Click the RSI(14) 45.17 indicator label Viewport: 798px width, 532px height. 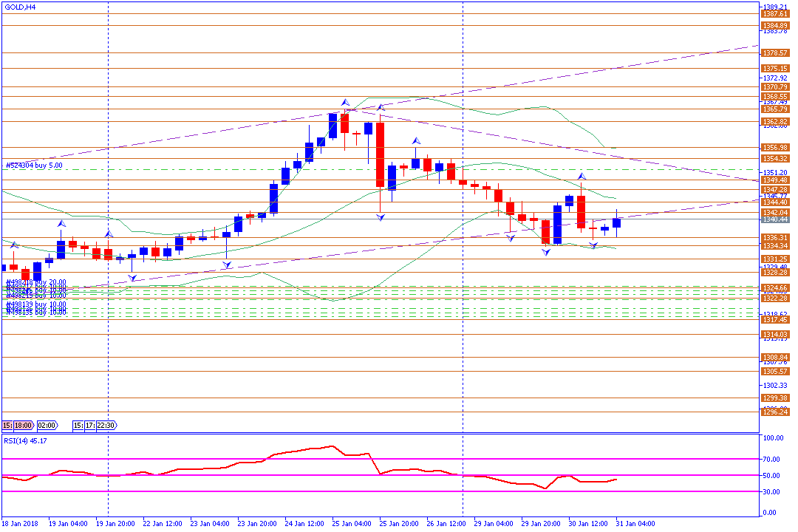click(x=26, y=440)
